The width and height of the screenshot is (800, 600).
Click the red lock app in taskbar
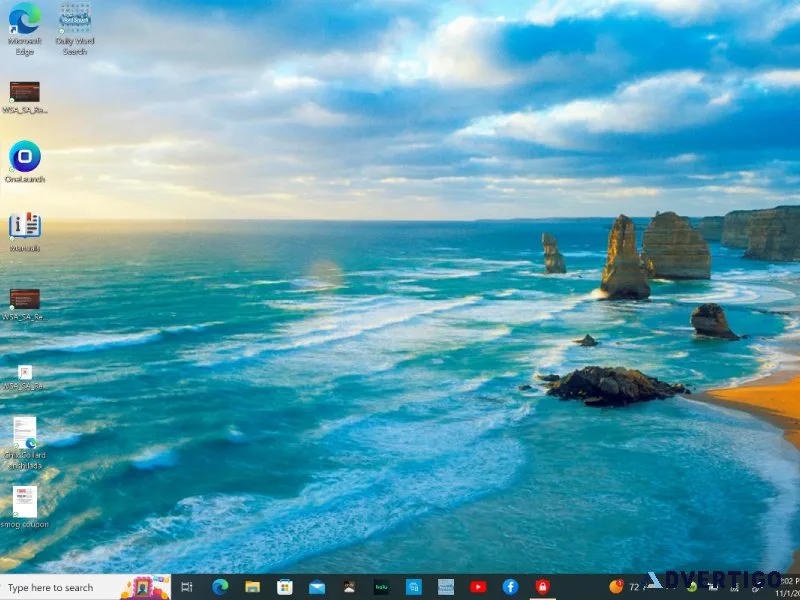click(x=542, y=587)
